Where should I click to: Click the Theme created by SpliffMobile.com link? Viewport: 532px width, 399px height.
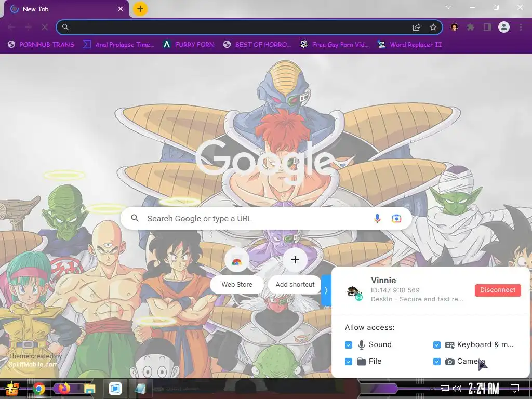coord(34,360)
